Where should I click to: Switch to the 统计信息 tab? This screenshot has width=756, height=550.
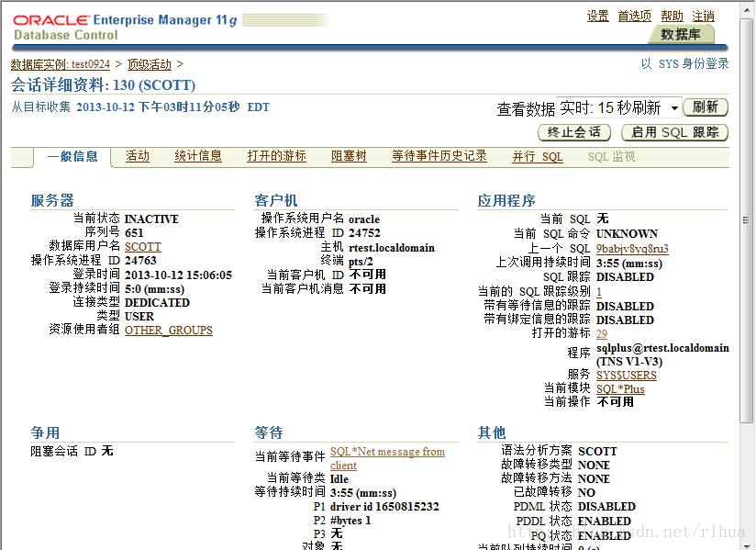point(197,156)
